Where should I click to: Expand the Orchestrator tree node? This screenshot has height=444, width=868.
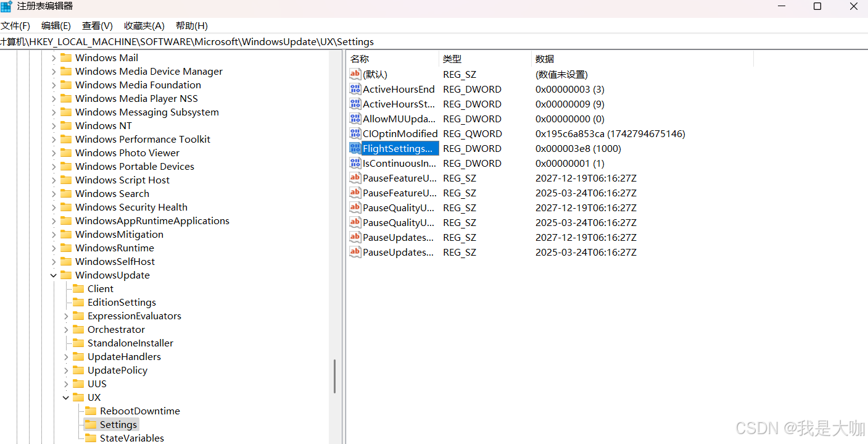click(x=66, y=329)
